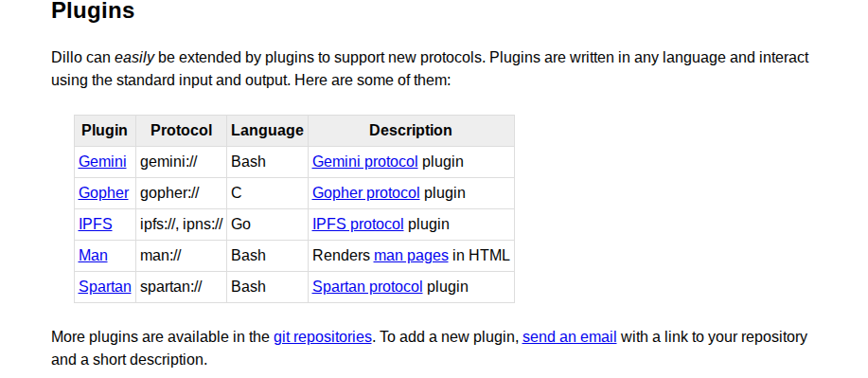The height and width of the screenshot is (378, 868).
Task: Open the Spartan plugin link
Action: coord(105,286)
